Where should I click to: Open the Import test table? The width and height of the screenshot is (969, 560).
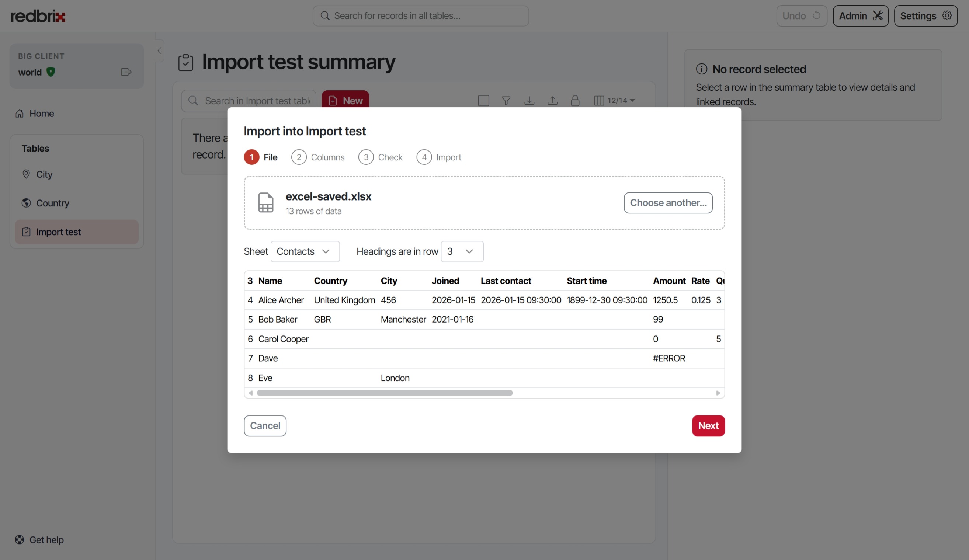coord(77,232)
